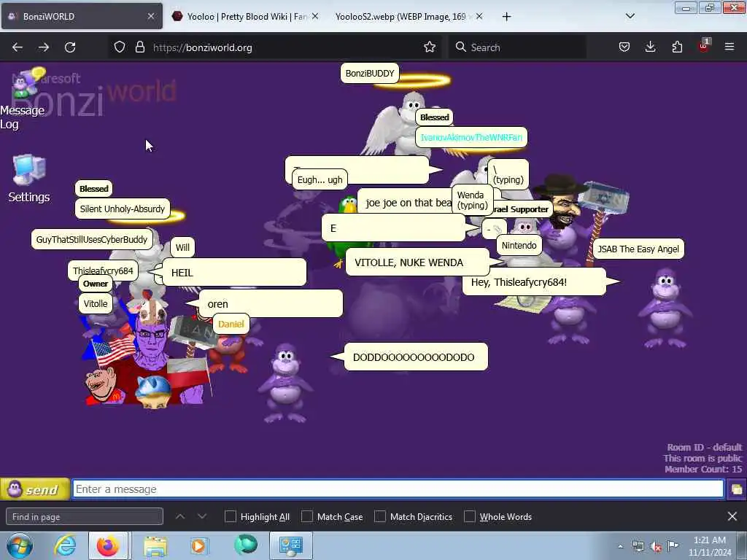This screenshot has width=747, height=560.
Task: Click the Find in page field
Action: [85, 517]
